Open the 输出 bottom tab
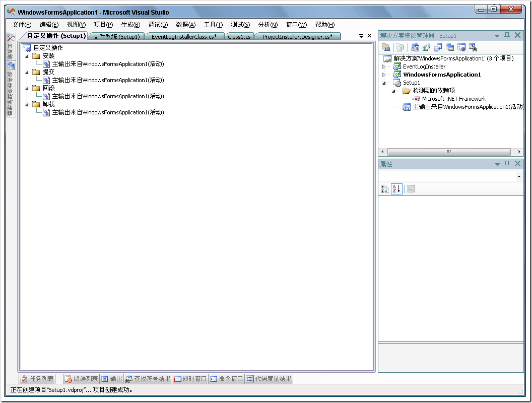This screenshot has width=532, height=403. pos(112,379)
